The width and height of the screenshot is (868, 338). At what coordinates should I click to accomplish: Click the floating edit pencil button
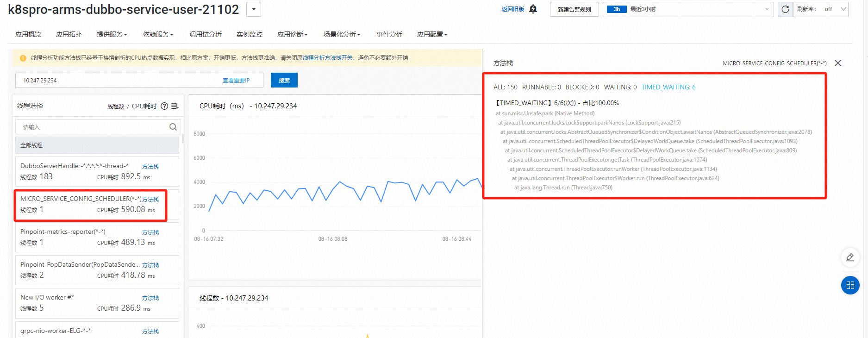(850, 257)
